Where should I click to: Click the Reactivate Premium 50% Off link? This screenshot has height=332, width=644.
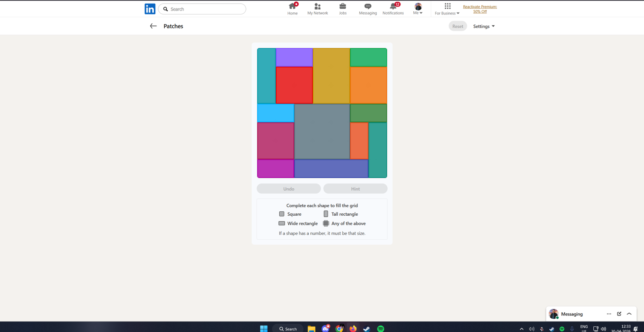(x=480, y=9)
